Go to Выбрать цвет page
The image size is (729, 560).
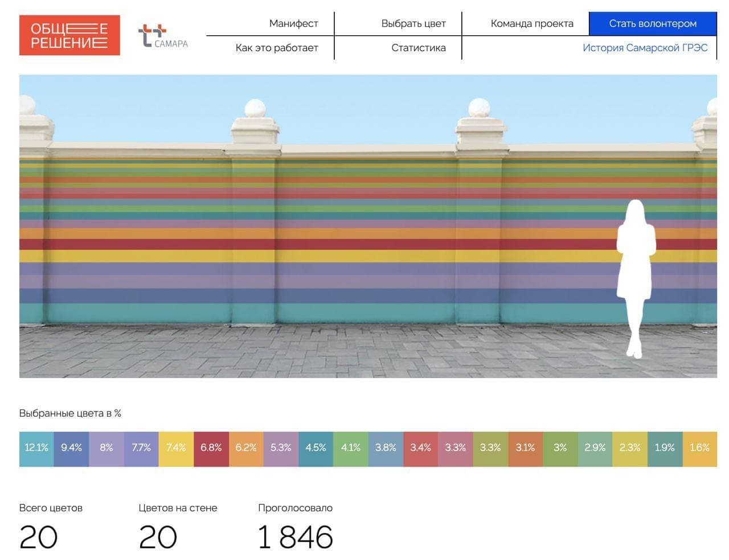413,24
